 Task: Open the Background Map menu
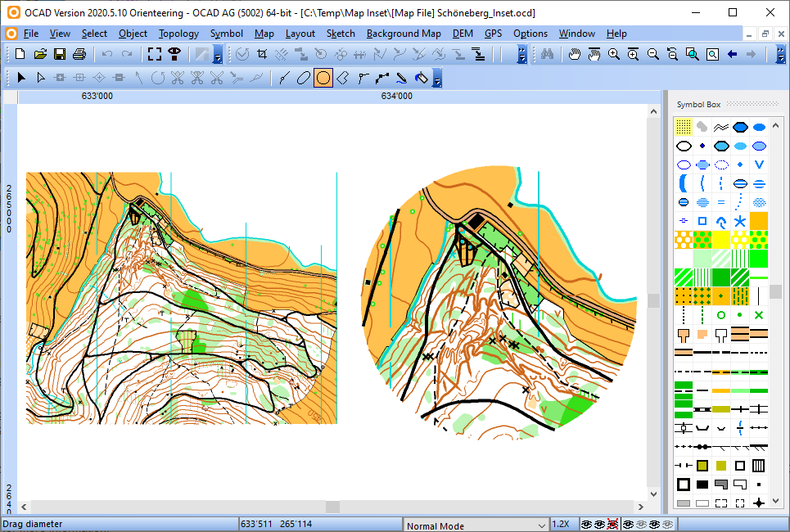pos(404,34)
